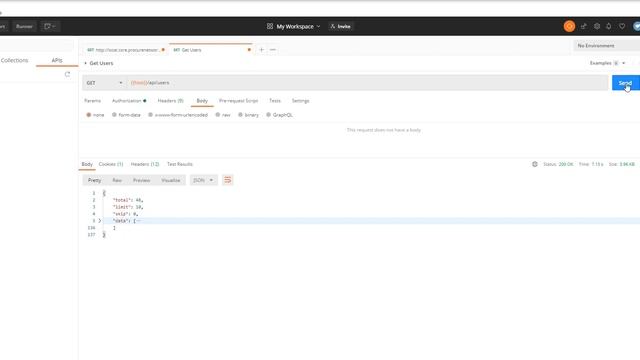
Task: Select the GraphQL body type
Action: (279, 115)
